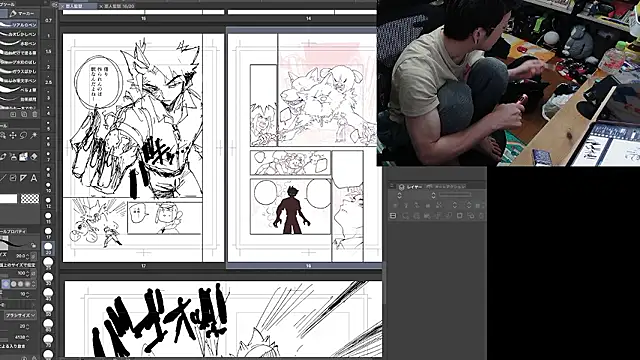Select the straight line figure tool
Screen dimensions: 640x360
coord(3,178)
